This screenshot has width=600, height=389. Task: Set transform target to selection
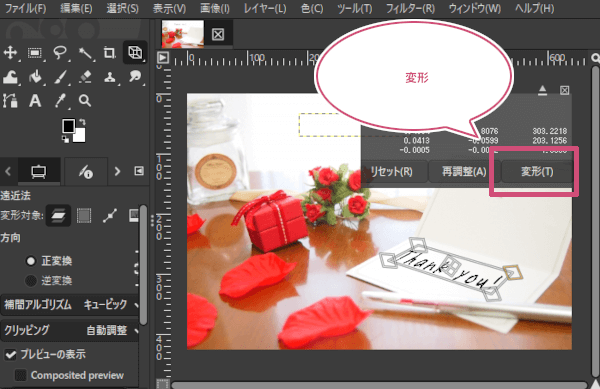coord(84,216)
